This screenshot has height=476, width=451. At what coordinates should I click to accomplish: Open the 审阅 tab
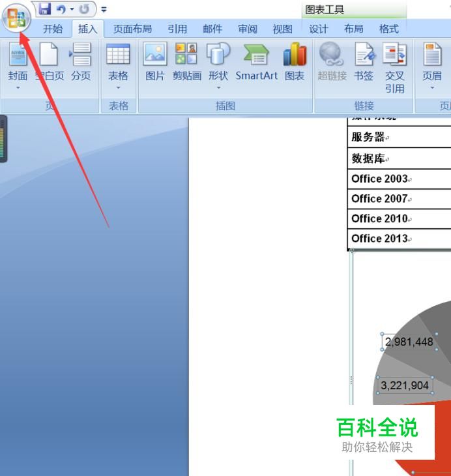[248, 29]
